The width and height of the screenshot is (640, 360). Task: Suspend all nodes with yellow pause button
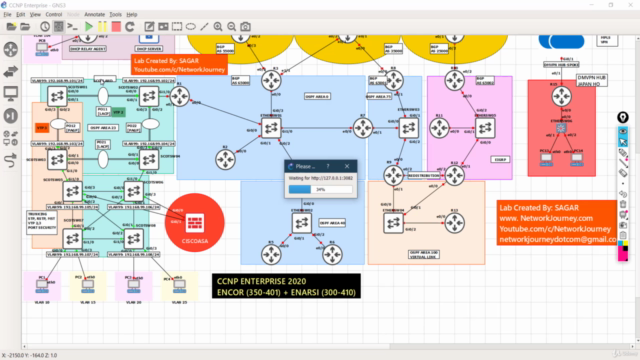pos(102,27)
